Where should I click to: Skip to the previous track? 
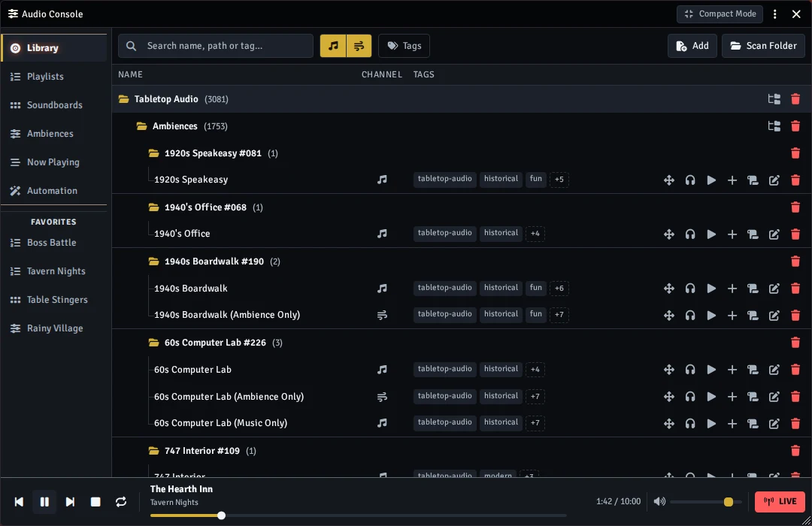19,502
